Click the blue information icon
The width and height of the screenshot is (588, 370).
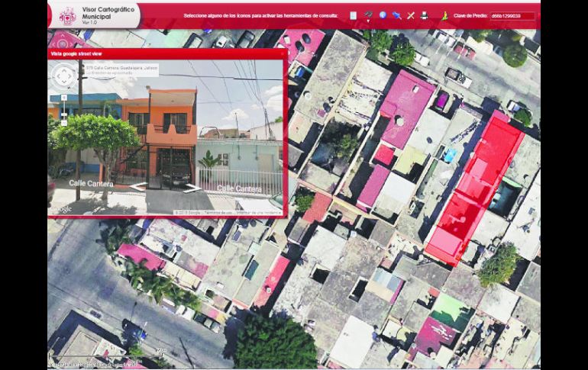(x=383, y=15)
